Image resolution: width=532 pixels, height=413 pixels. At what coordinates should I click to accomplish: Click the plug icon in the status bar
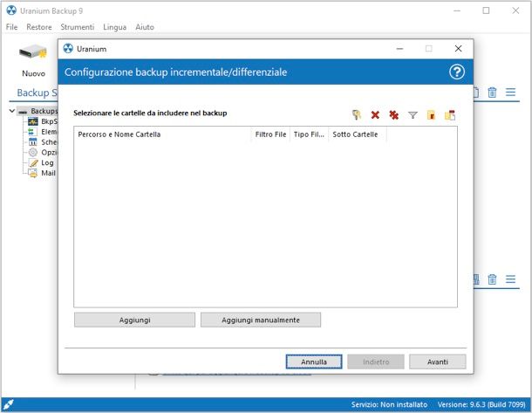8,404
